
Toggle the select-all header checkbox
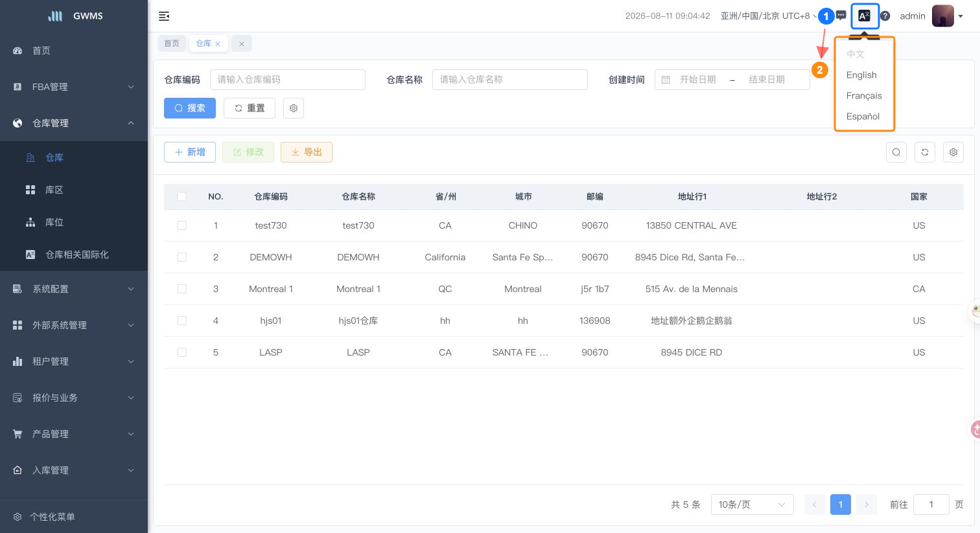(181, 196)
